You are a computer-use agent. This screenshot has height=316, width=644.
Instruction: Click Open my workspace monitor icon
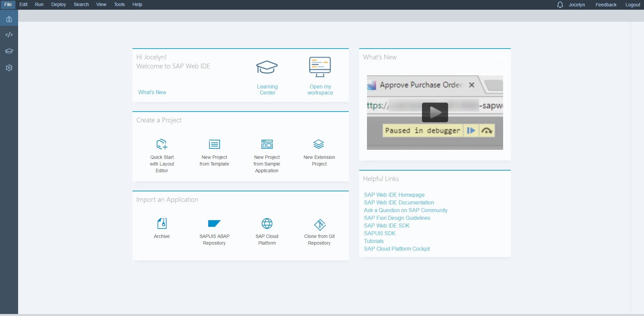320,67
